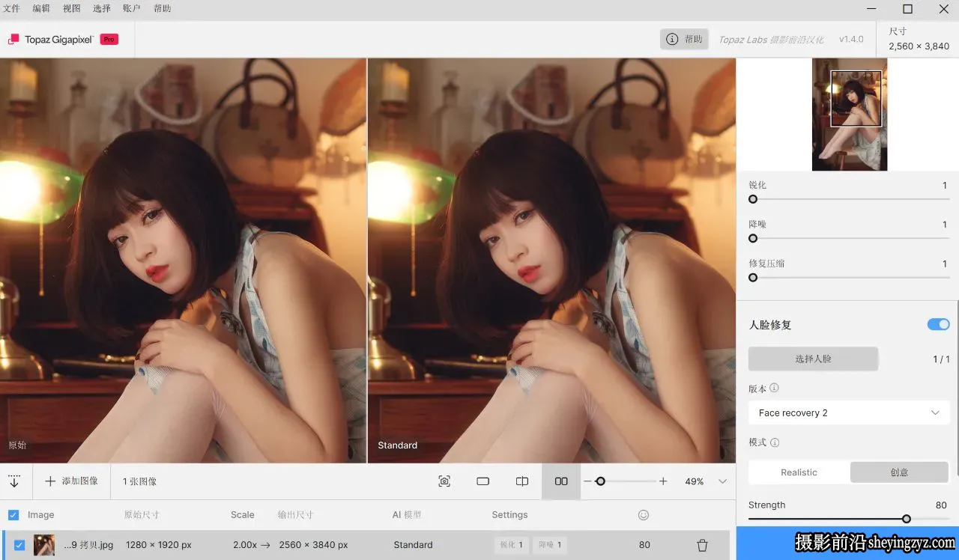Select the 创意 mode
This screenshot has height=560, width=959.
[899, 472]
